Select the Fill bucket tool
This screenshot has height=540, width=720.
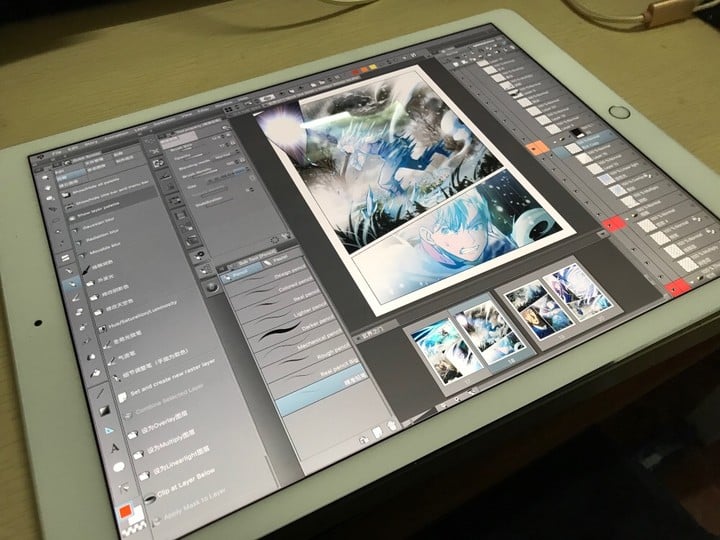click(x=95, y=373)
